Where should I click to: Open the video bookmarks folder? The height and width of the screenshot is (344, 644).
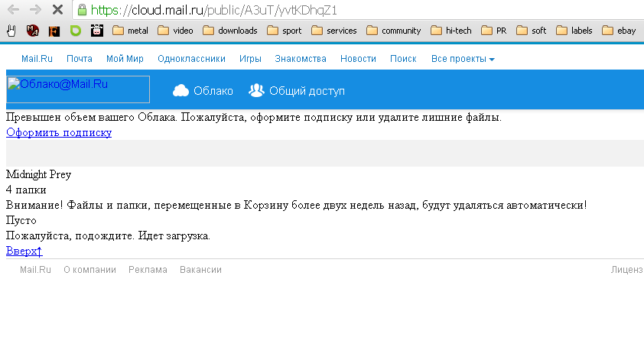click(x=175, y=31)
